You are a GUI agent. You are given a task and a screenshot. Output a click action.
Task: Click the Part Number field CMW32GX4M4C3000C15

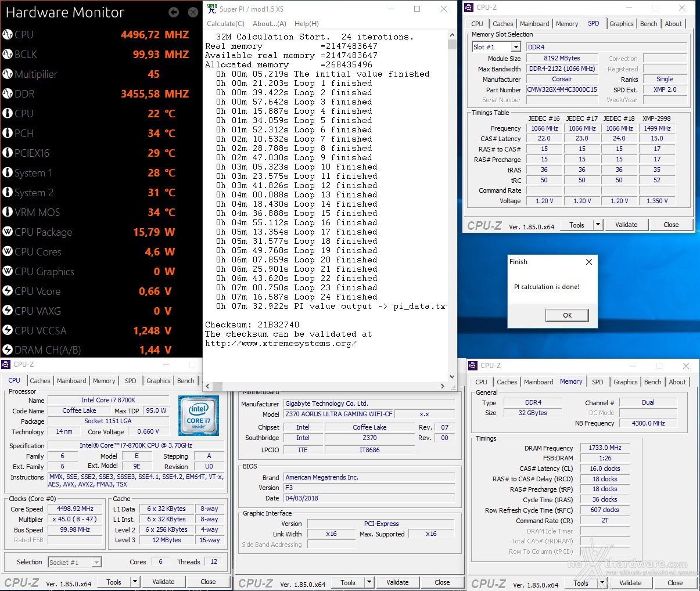point(562,89)
